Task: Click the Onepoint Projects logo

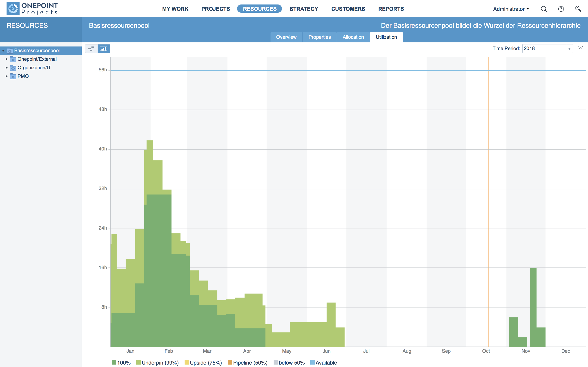Action: point(32,9)
